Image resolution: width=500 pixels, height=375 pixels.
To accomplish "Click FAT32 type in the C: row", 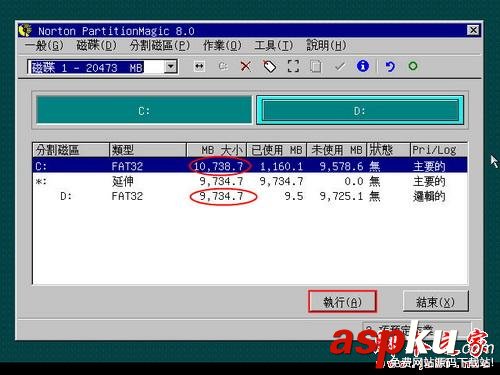I will click(127, 166).
